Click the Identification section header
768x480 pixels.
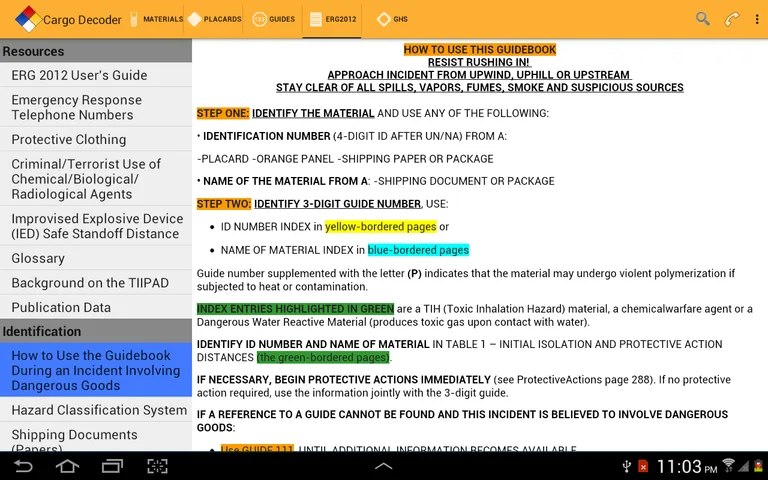click(x=96, y=331)
